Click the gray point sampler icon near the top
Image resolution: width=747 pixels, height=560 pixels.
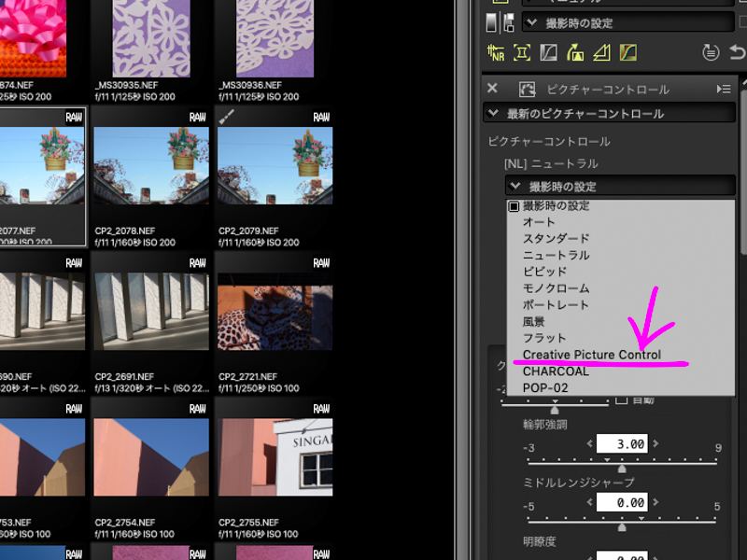(x=509, y=22)
